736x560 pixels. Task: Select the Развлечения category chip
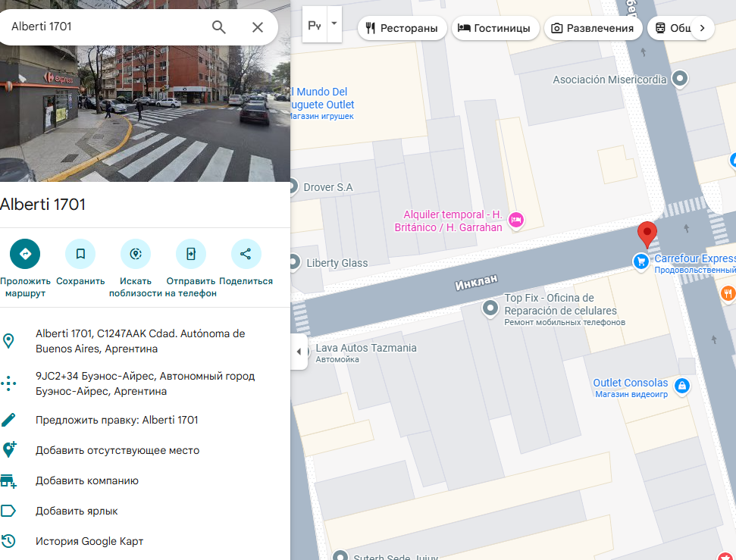coord(593,28)
